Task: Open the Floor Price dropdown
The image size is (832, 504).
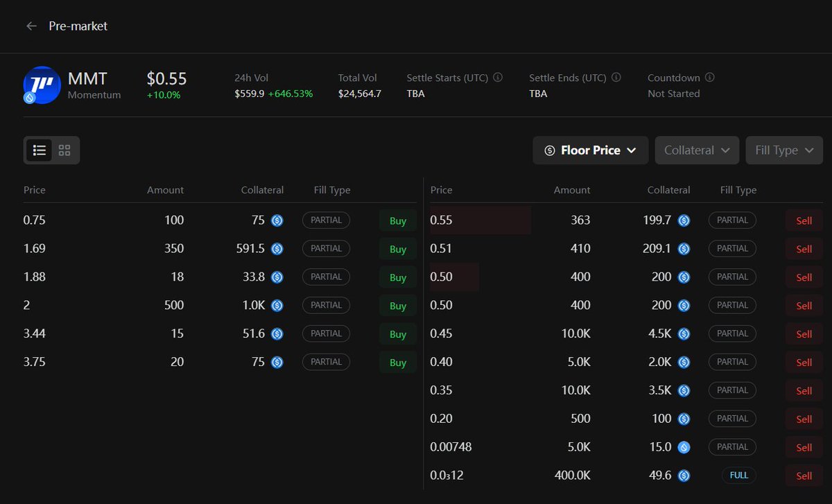Action: pyautogui.click(x=590, y=150)
